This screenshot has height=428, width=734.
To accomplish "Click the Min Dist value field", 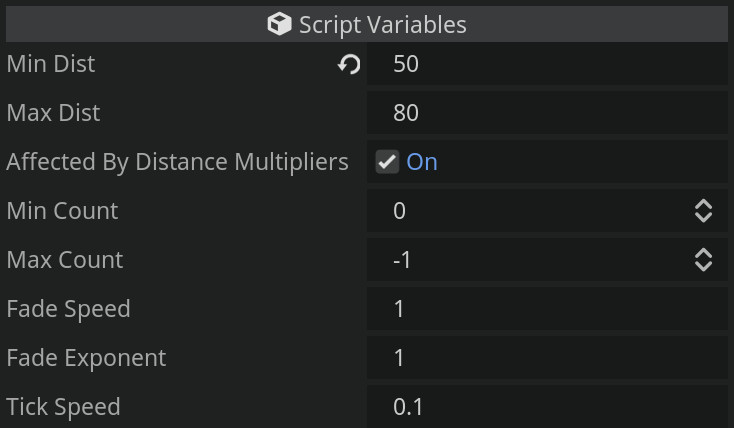I will (x=547, y=65).
